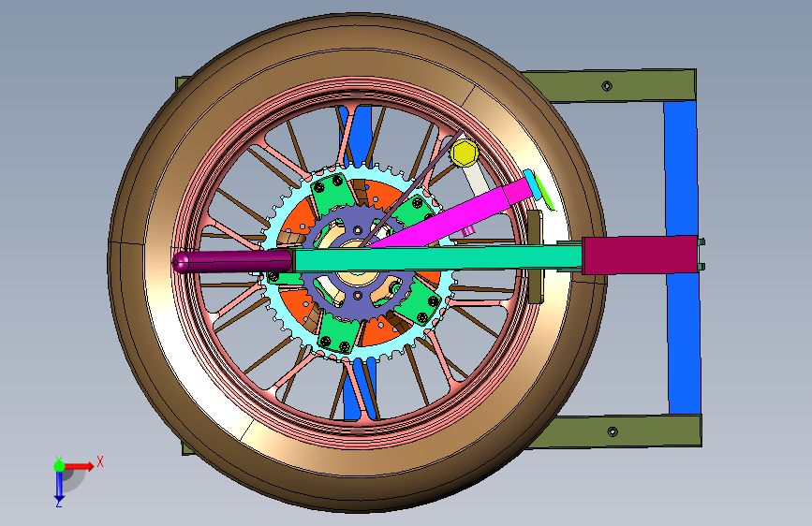Select the yellow hex bolt head
This screenshot has height=526, width=812.
point(464,153)
